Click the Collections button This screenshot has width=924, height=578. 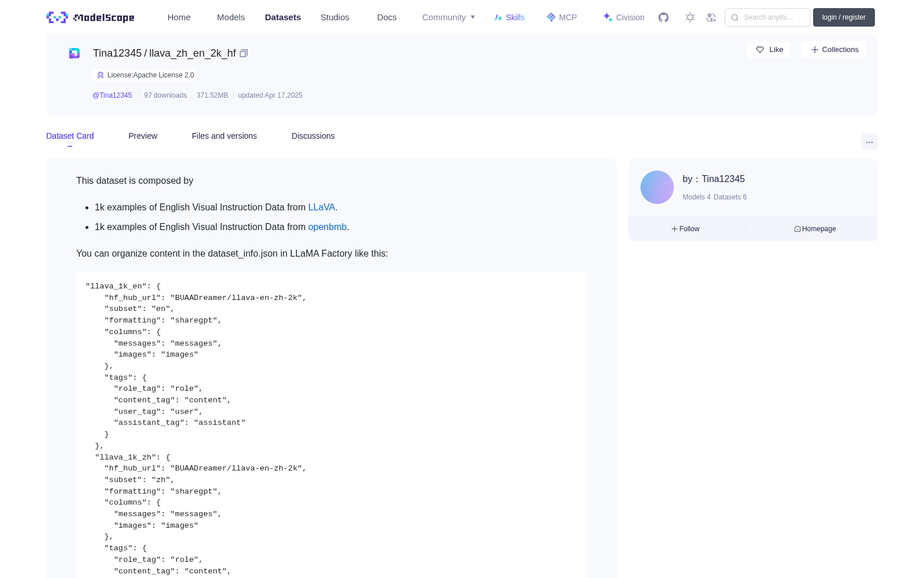834,50
